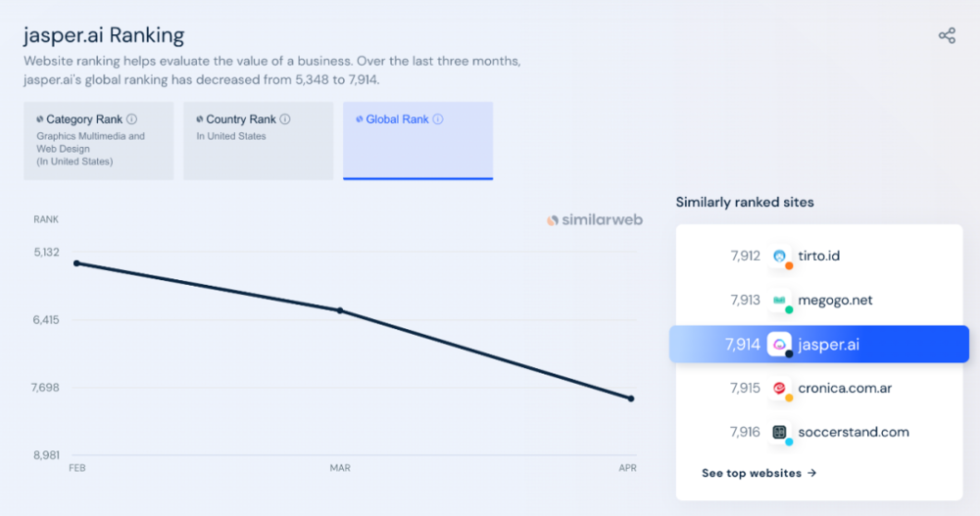
Task: Click Category Rank info icon
Action: click(x=132, y=119)
